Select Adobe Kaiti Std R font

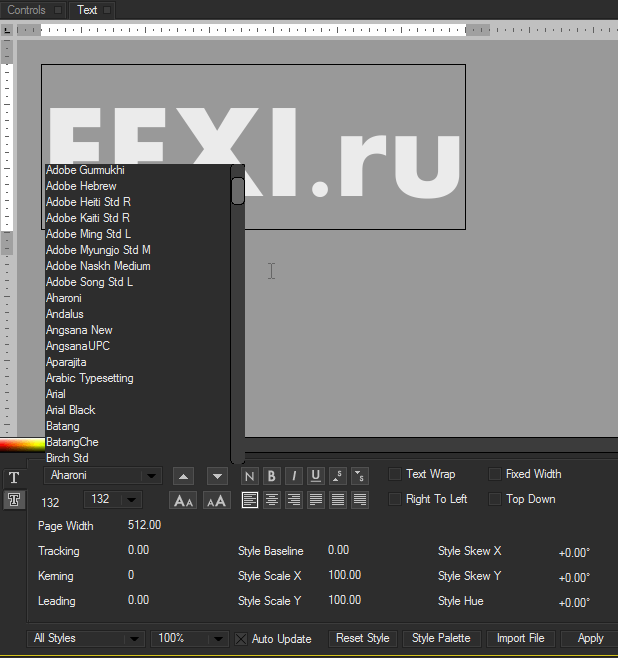pyautogui.click(x=88, y=218)
